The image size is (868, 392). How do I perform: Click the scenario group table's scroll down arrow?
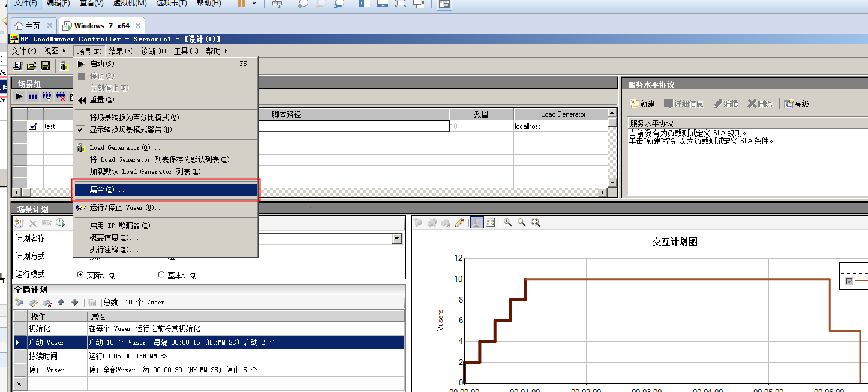click(x=612, y=182)
